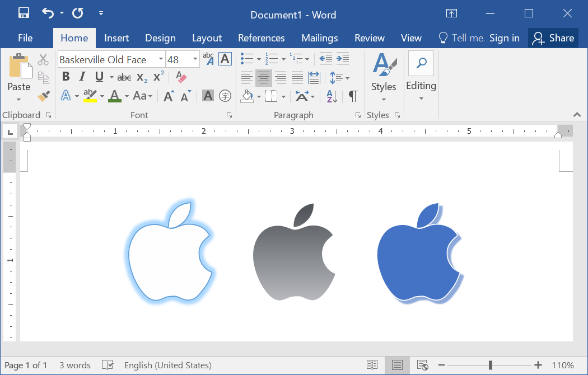
Task: Switch to the Design tab
Action: (160, 38)
